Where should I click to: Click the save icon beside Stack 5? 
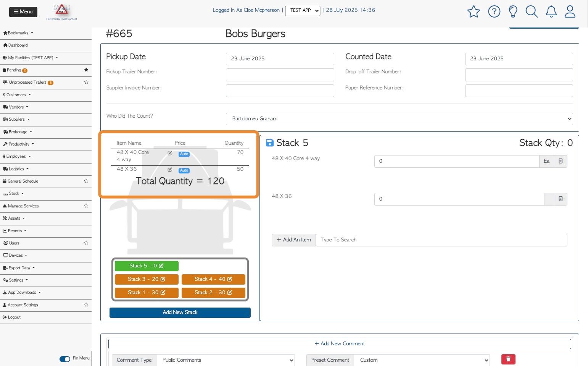(x=270, y=143)
